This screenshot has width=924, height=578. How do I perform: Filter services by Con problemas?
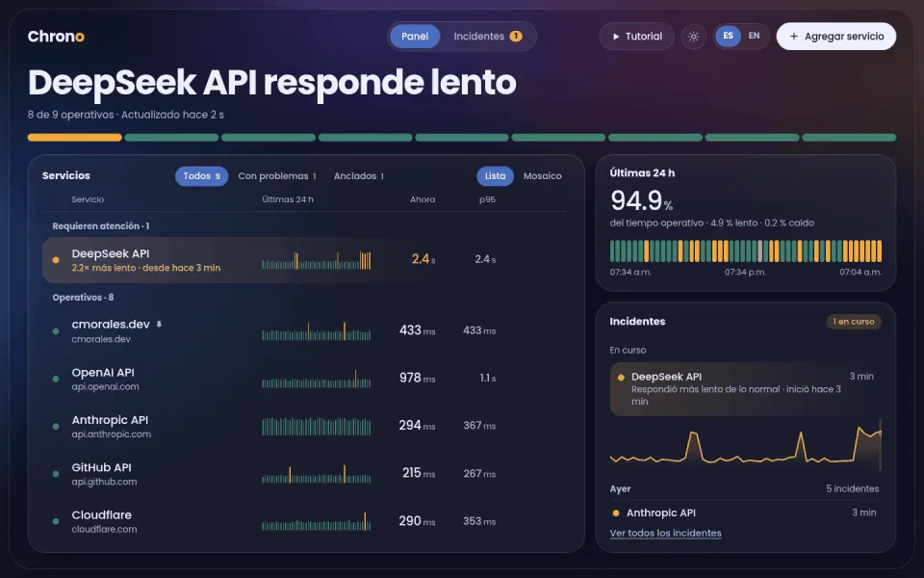(x=277, y=175)
